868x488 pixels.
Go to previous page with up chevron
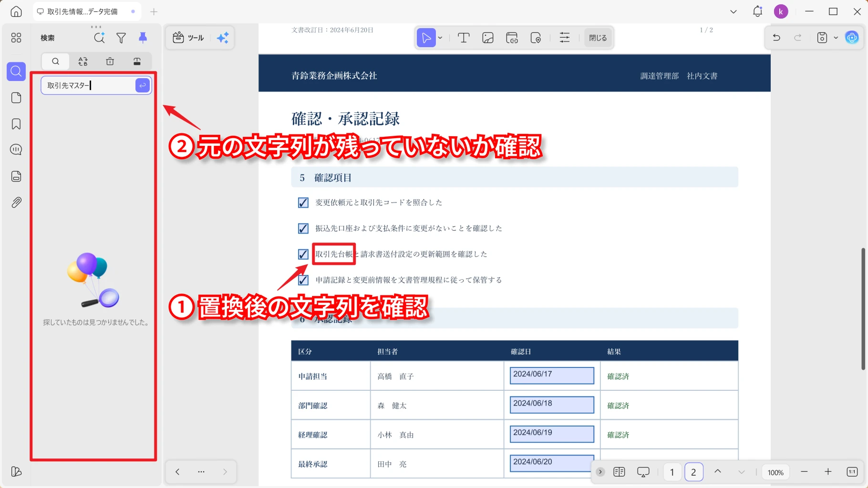718,472
